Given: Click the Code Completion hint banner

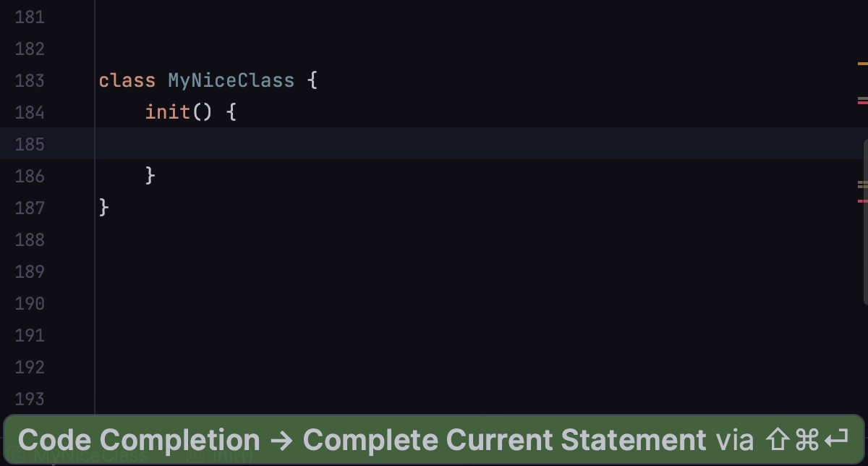Looking at the screenshot, I should point(433,439).
